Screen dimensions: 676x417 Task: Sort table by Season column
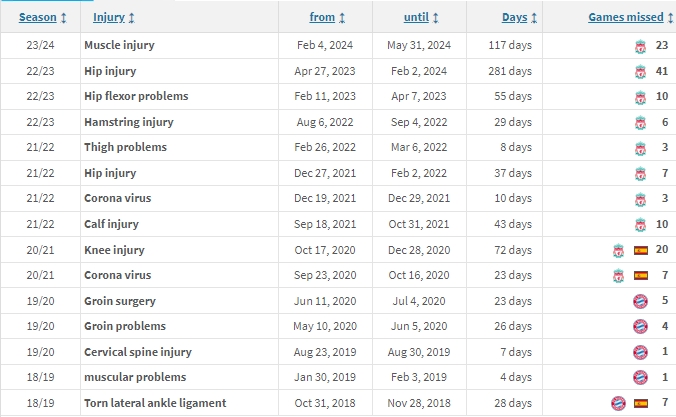(38, 17)
